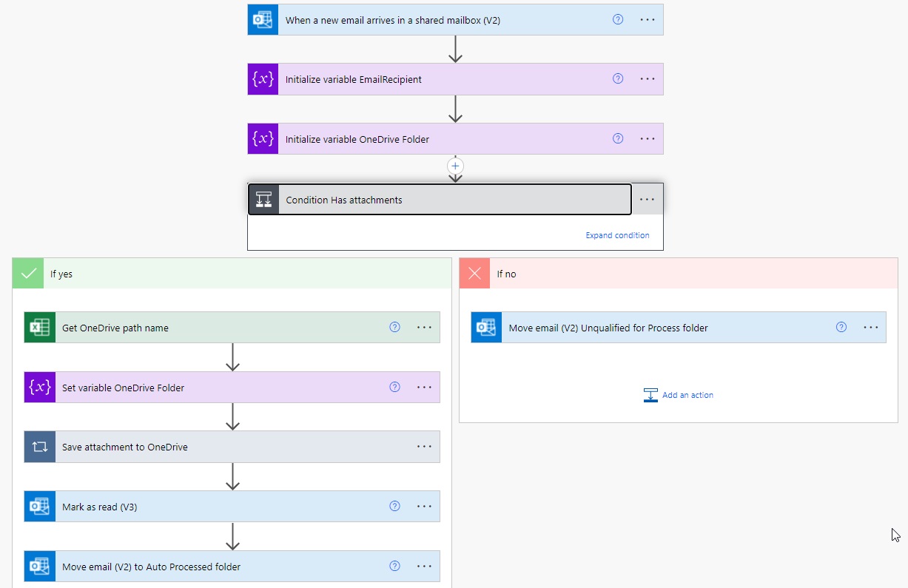Open help for shared mailbox trigger
908x588 pixels.
(618, 19)
